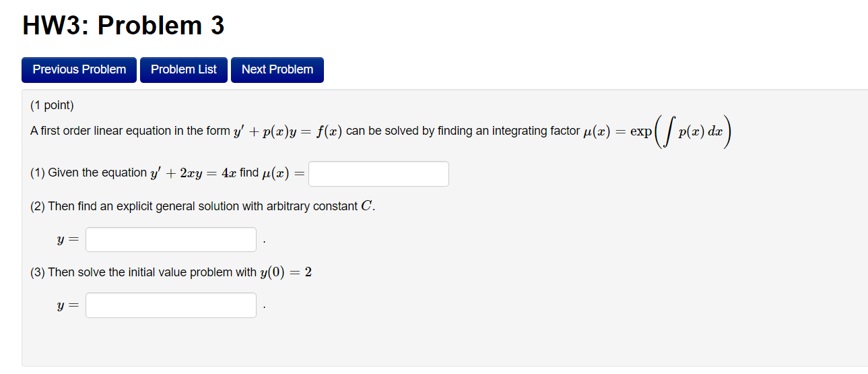
Task: Select the general solution y answer field
Action: click(x=171, y=239)
